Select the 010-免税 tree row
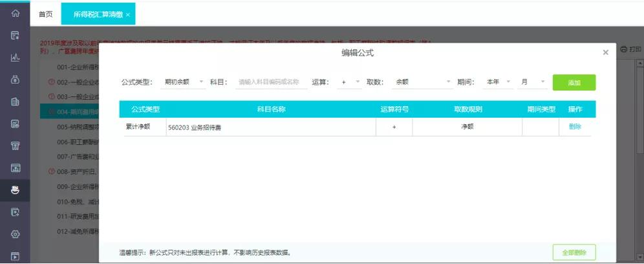 coord(70,201)
